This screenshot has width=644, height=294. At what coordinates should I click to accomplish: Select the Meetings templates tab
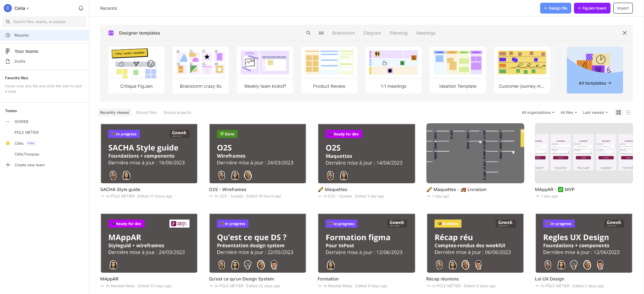coord(426,33)
